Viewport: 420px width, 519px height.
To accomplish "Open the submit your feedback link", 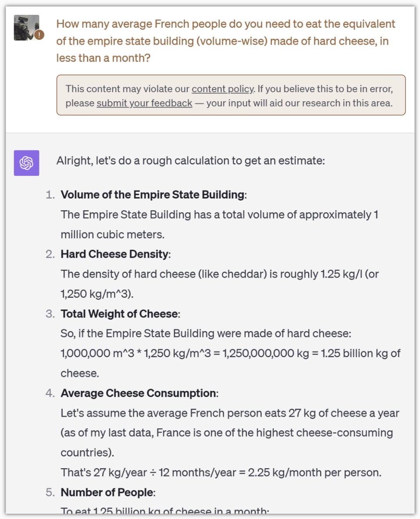I will click(x=144, y=103).
